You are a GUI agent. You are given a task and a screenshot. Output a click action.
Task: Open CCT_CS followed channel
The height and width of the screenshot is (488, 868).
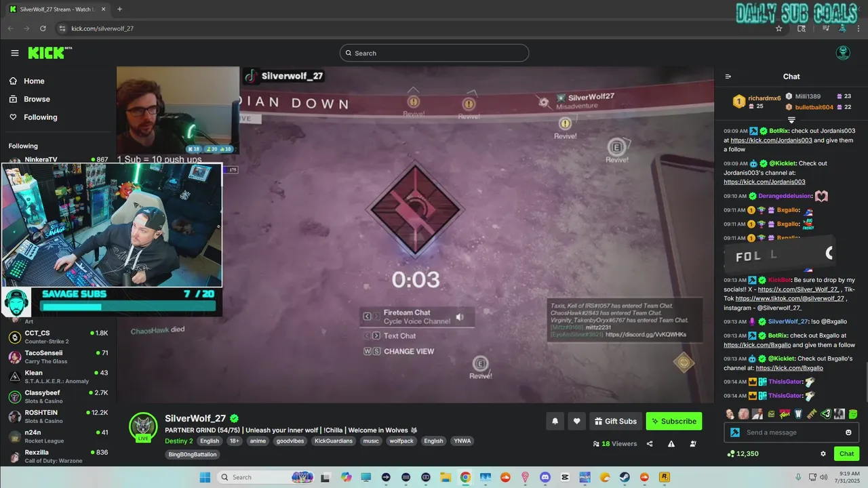[x=58, y=337]
